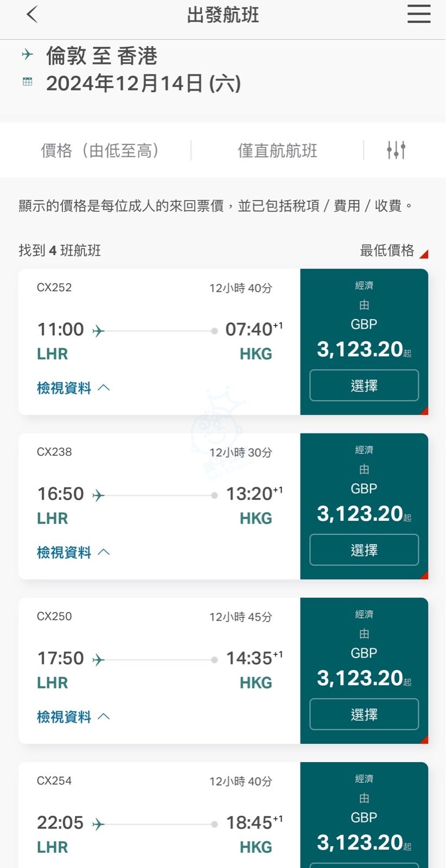This screenshot has width=446, height=868.
Task: Toggle 僅直航航班 direct flights filter
Action: click(x=277, y=150)
